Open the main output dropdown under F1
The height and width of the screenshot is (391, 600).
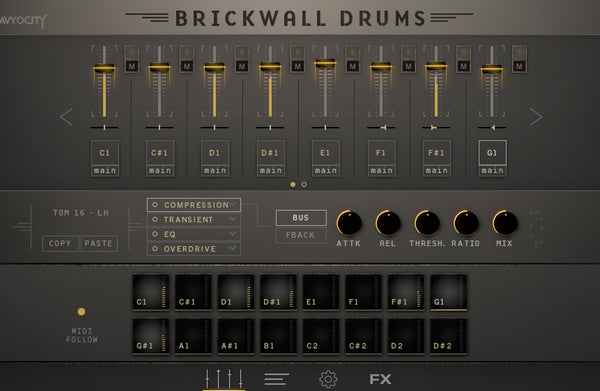382,171
